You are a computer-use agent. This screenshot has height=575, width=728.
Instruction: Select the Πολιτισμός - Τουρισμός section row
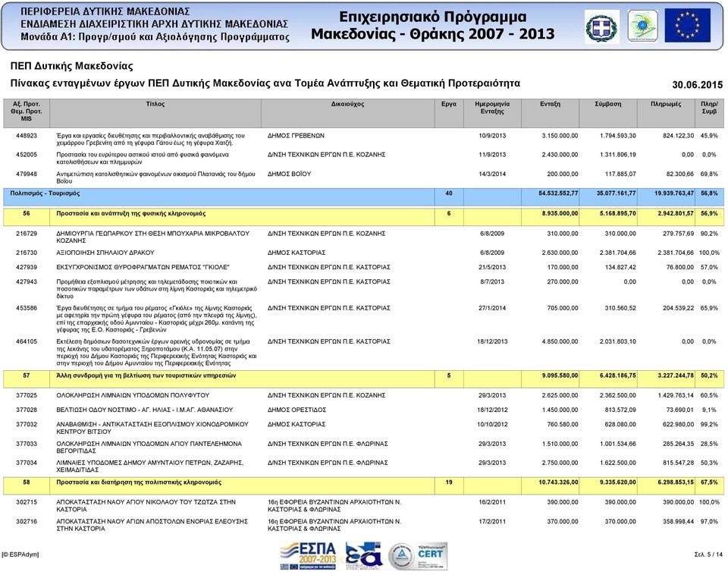tap(363, 197)
